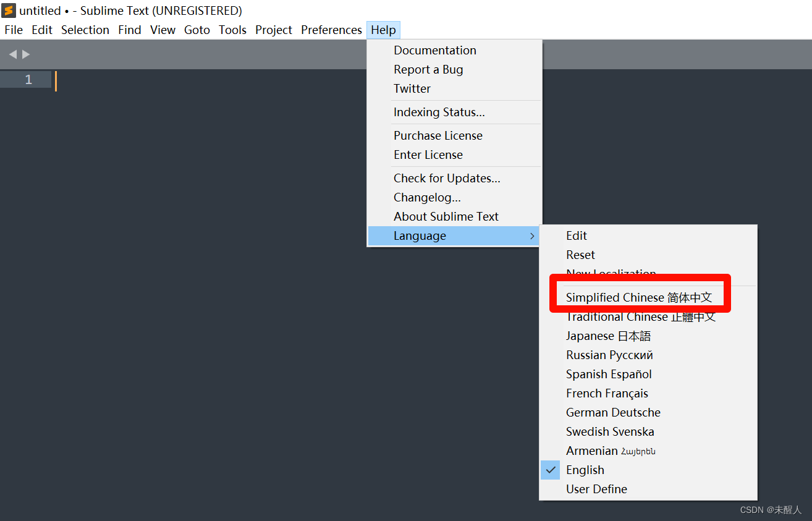Select Report a Bug
812x521 pixels.
[x=455, y=69]
